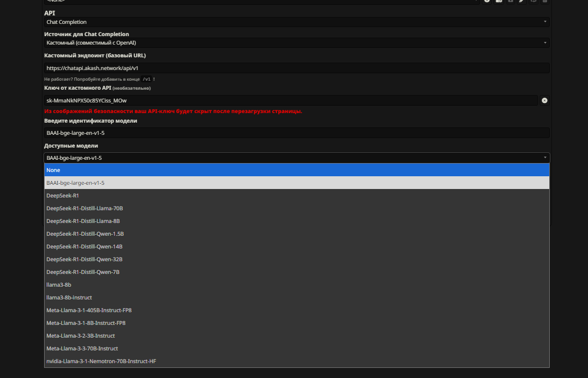Open the Chat Completion source dropdown
Viewport: 588px width, 378px height.
[x=296, y=42]
